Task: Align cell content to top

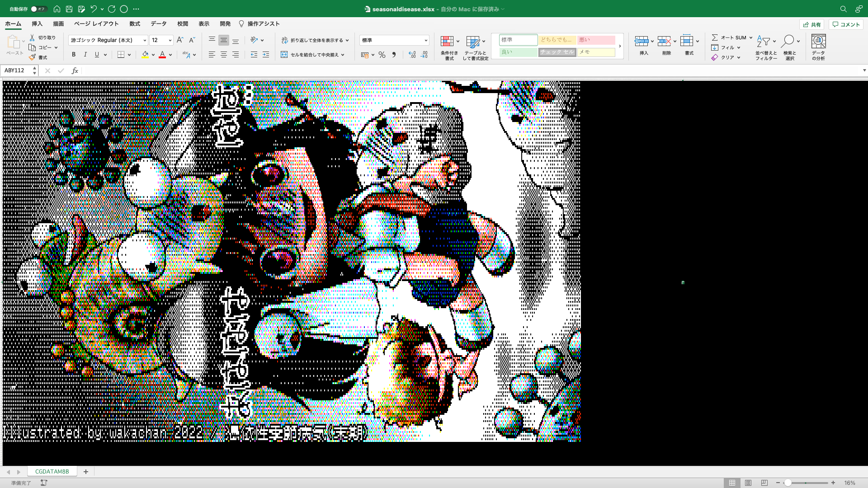Action: coord(212,40)
